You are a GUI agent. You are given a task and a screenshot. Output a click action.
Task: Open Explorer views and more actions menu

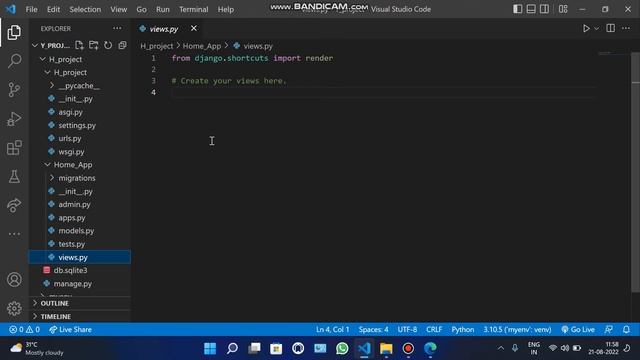[117, 29]
